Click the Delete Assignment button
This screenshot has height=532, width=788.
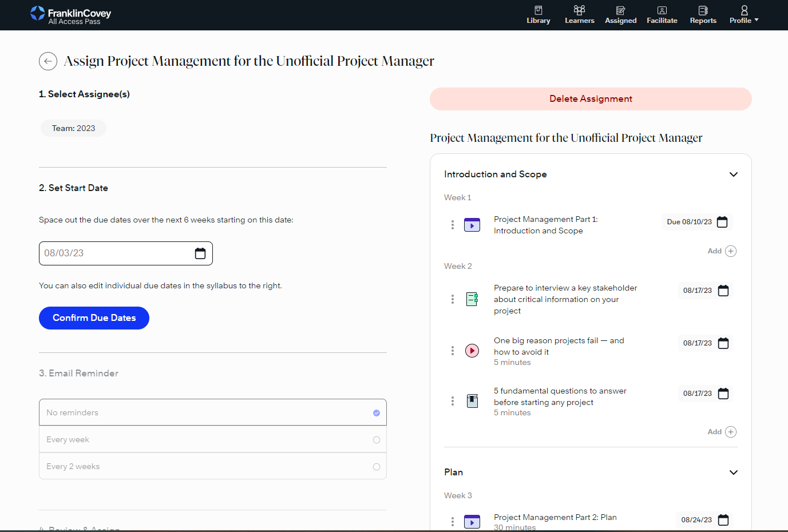coord(591,99)
